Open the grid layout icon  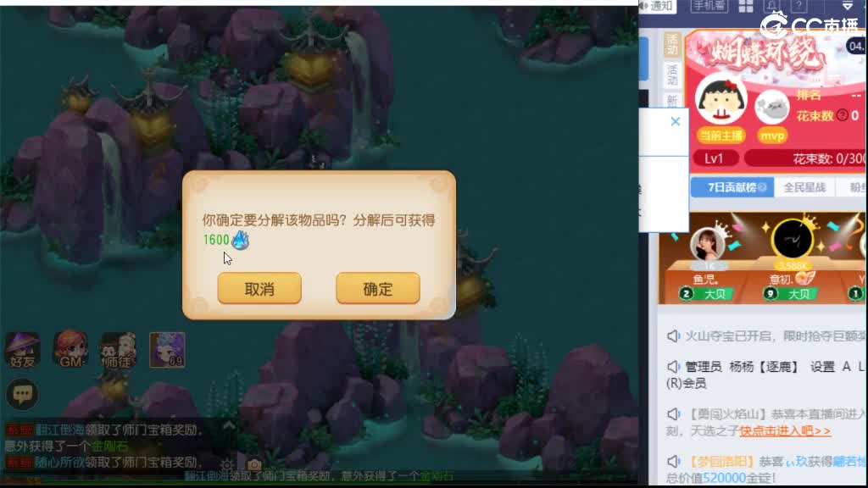[746, 6]
